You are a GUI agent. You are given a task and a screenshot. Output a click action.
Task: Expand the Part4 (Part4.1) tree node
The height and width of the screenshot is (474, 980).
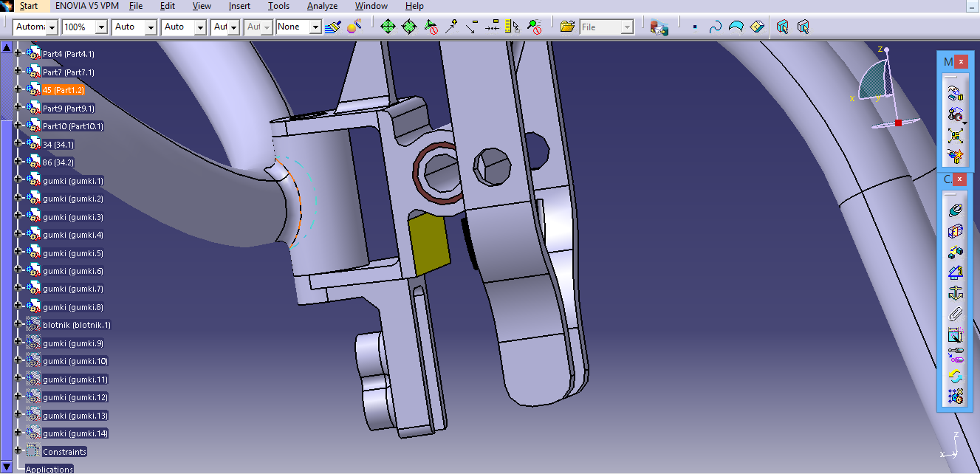pyautogui.click(x=18, y=54)
